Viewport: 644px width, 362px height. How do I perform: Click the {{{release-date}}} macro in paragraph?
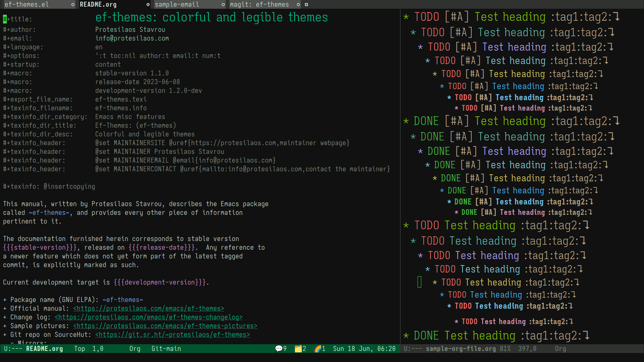(x=162, y=247)
